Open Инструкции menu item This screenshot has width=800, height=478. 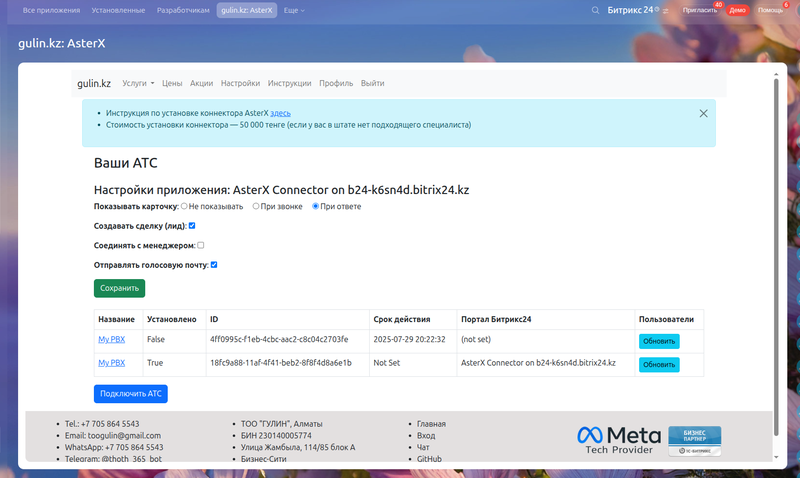pyautogui.click(x=289, y=83)
